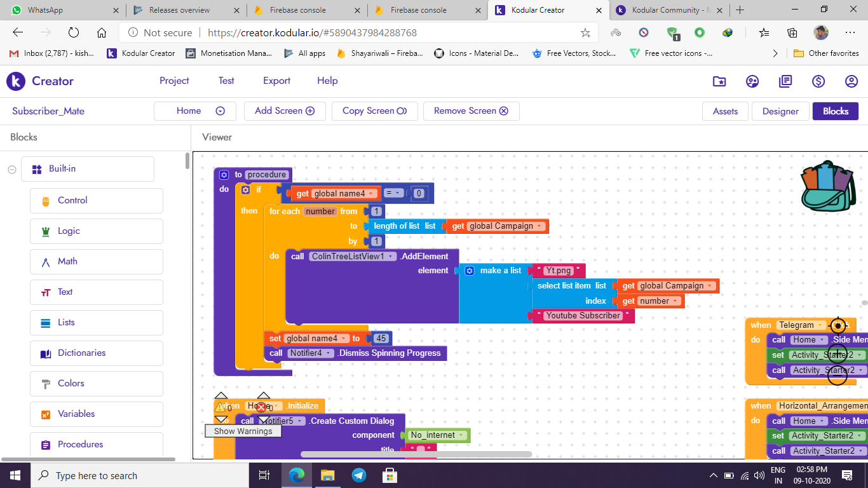
Task: Open the global name4 variable dropdown
Action: [x=371, y=194]
